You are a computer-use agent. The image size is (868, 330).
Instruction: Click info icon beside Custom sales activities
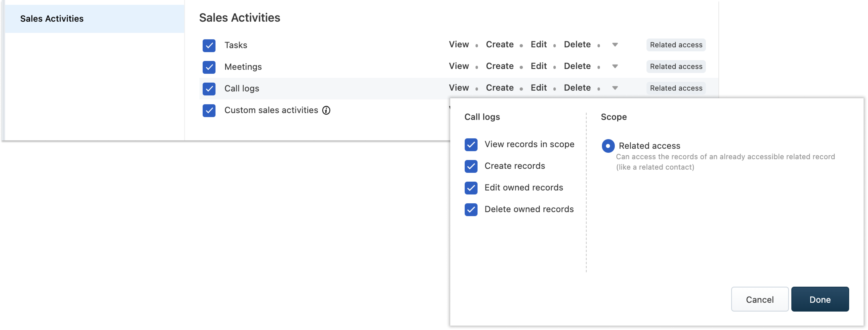[x=326, y=110]
